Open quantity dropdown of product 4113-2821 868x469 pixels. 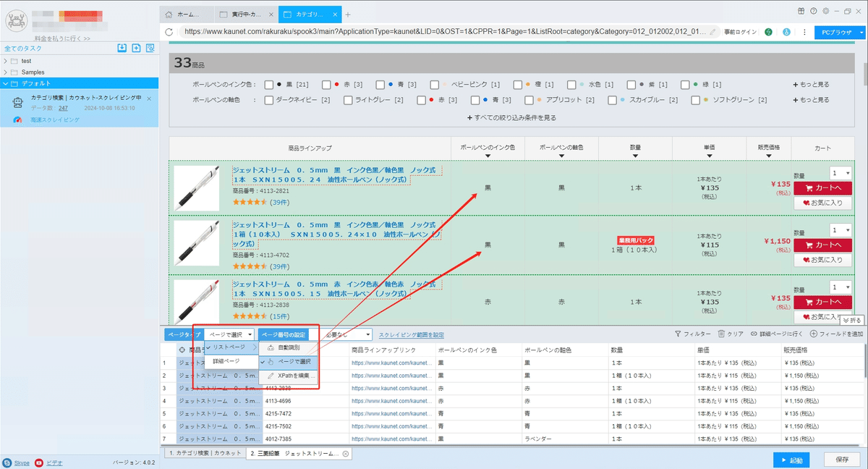(x=841, y=173)
